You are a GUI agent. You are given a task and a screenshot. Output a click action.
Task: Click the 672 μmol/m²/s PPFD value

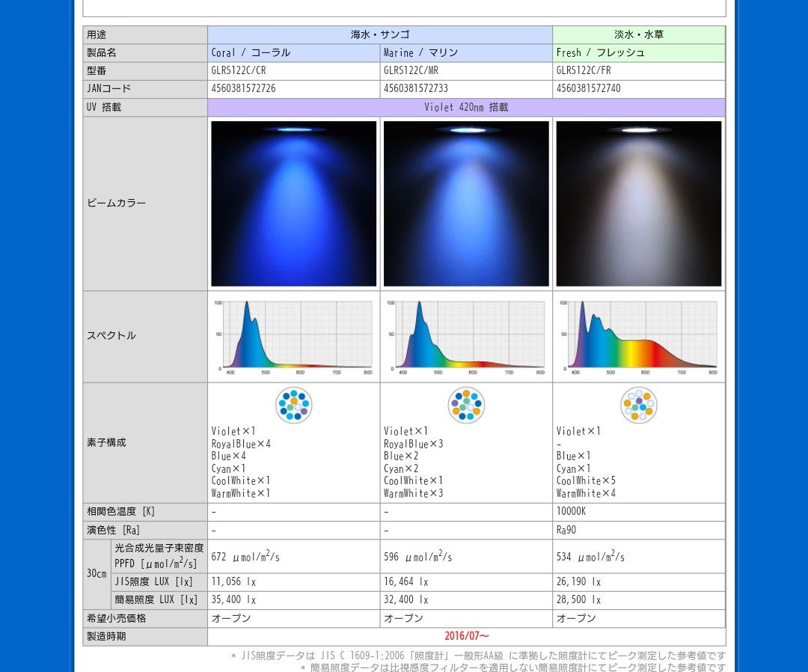pyautogui.click(x=245, y=557)
